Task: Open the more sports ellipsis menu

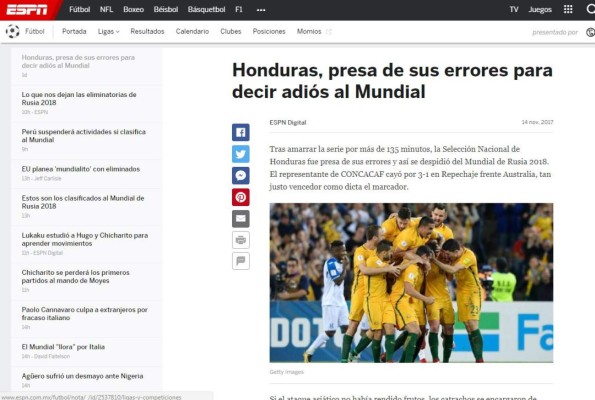Action: 261,10
